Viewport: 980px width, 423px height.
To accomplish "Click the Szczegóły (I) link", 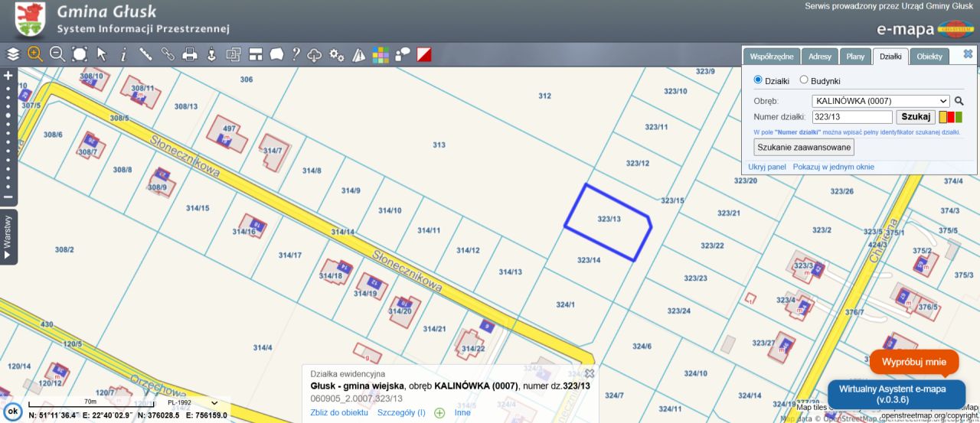I will tap(401, 413).
